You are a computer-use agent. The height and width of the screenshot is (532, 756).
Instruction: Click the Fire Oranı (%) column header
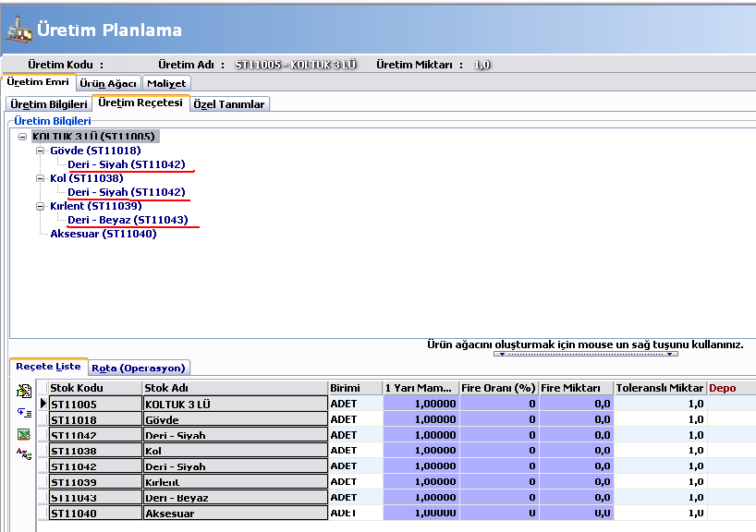tap(499, 388)
